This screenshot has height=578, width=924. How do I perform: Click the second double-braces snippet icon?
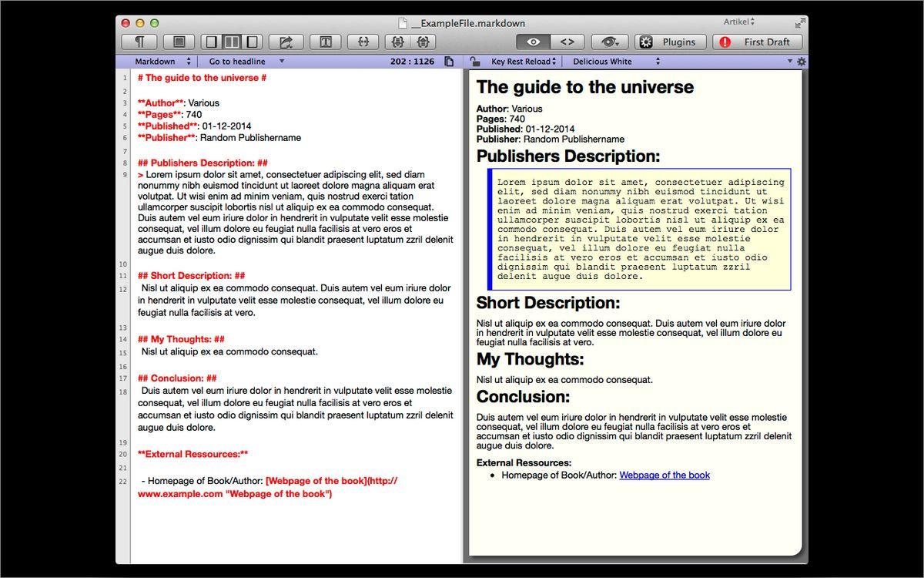click(x=423, y=42)
